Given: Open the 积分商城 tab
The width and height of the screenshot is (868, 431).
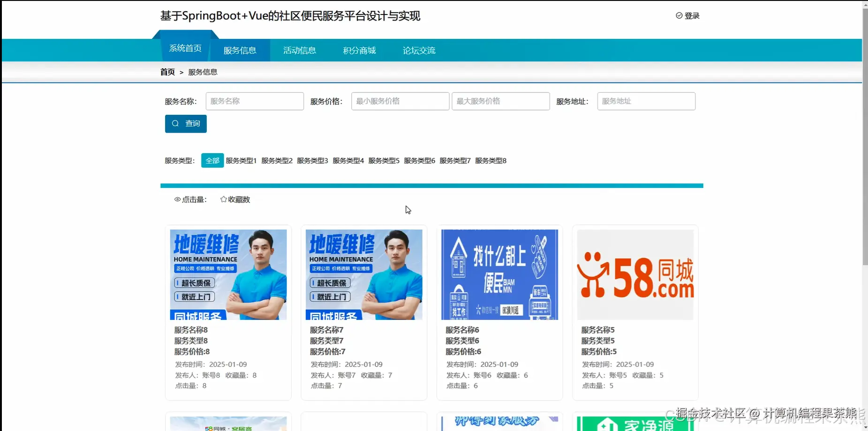Looking at the screenshot, I should coord(359,50).
